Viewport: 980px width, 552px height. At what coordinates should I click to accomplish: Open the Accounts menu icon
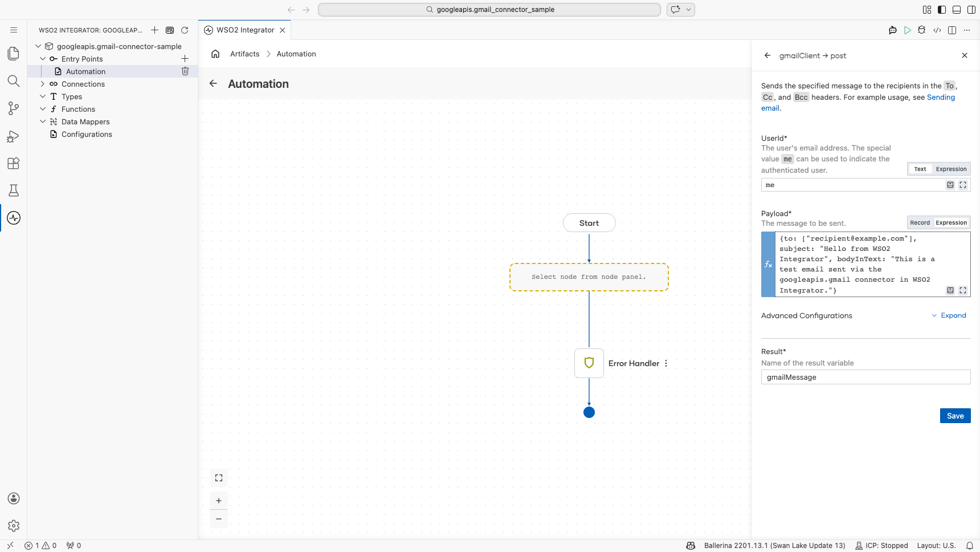[14, 498]
